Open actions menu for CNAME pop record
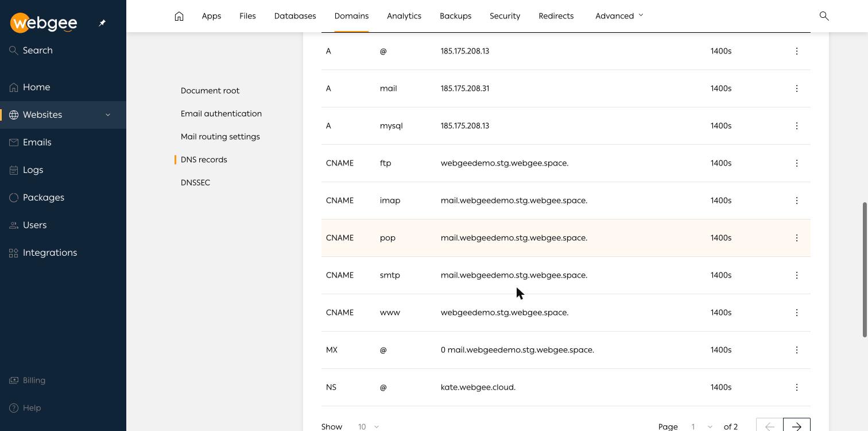Screen dimensions: 868x431 pyautogui.click(x=796, y=238)
